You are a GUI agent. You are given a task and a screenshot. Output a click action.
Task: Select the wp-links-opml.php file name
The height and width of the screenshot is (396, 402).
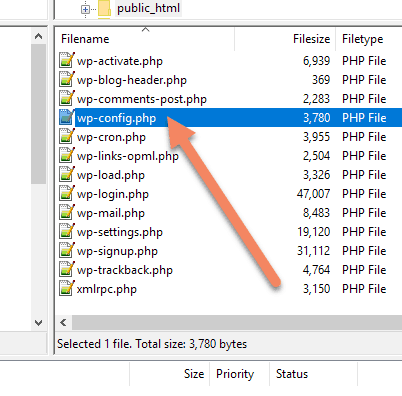coord(128,156)
